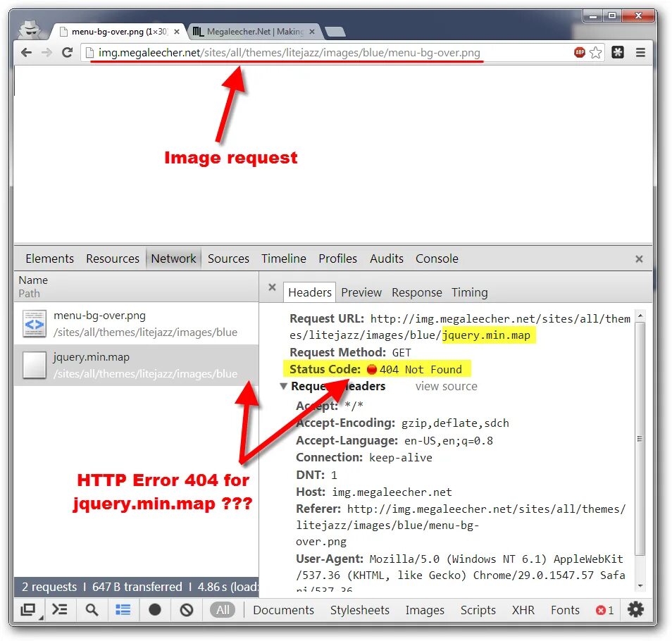Open DevTools settings gear
This screenshot has height=641, width=672.
pos(635,609)
